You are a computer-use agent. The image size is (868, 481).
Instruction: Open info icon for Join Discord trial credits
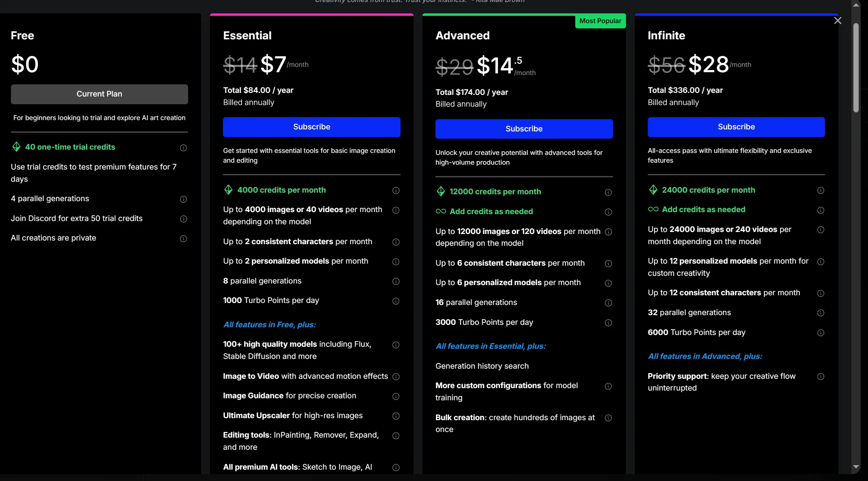[x=183, y=219]
